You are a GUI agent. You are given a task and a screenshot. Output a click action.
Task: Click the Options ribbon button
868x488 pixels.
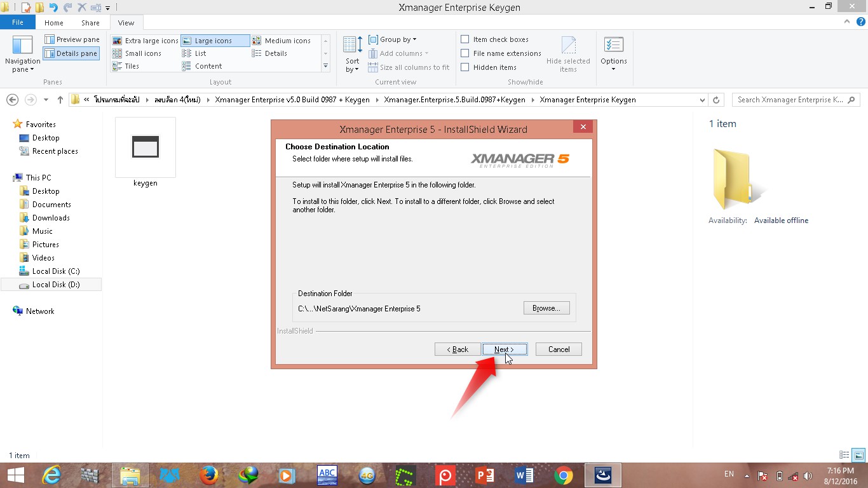click(614, 54)
